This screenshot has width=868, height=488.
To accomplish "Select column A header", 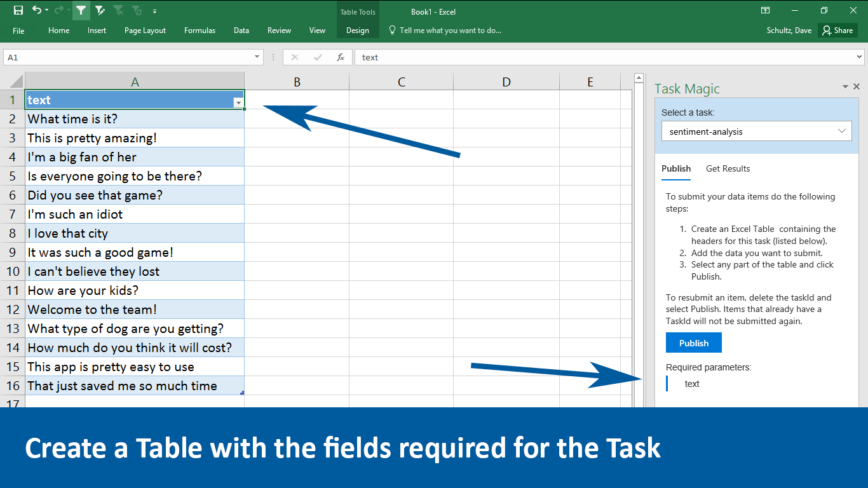I will coord(135,82).
